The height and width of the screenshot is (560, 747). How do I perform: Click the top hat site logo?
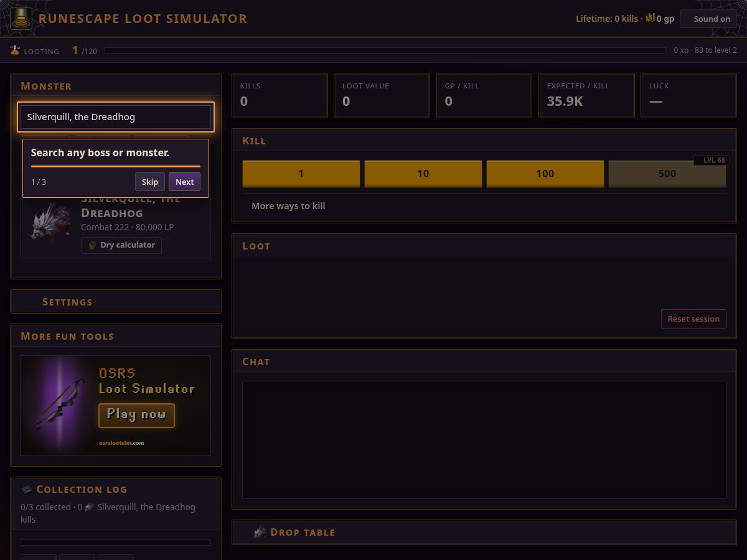point(22,19)
